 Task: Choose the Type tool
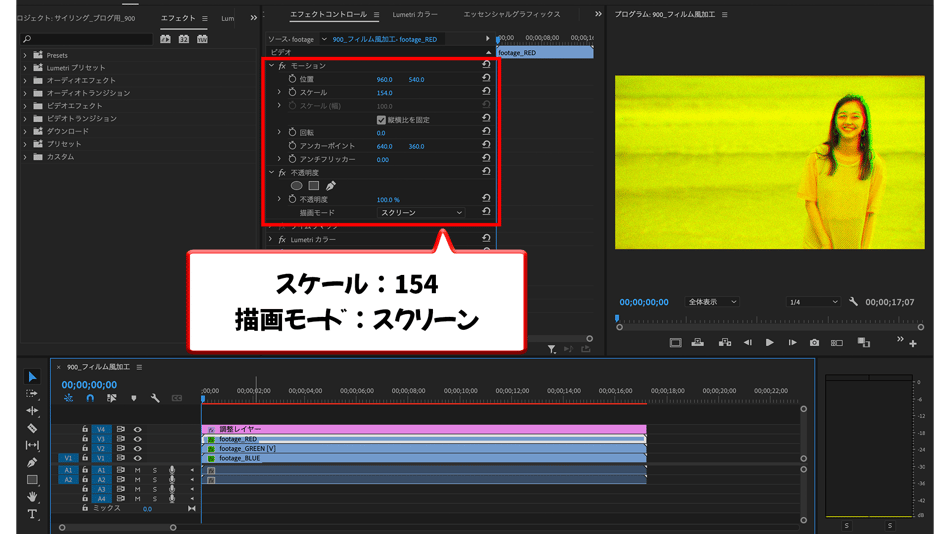pos(32,514)
